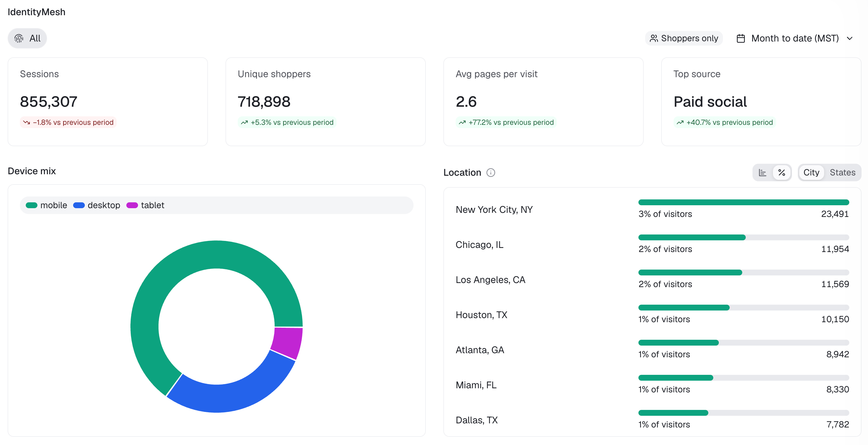
Task: Click the -1.8% vs previous period badge
Action: tap(68, 122)
